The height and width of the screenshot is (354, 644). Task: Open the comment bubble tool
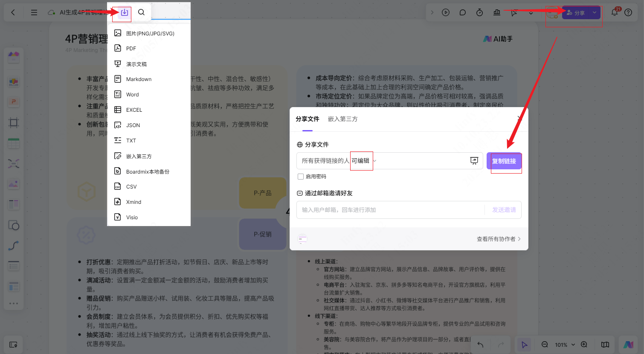(x=463, y=12)
